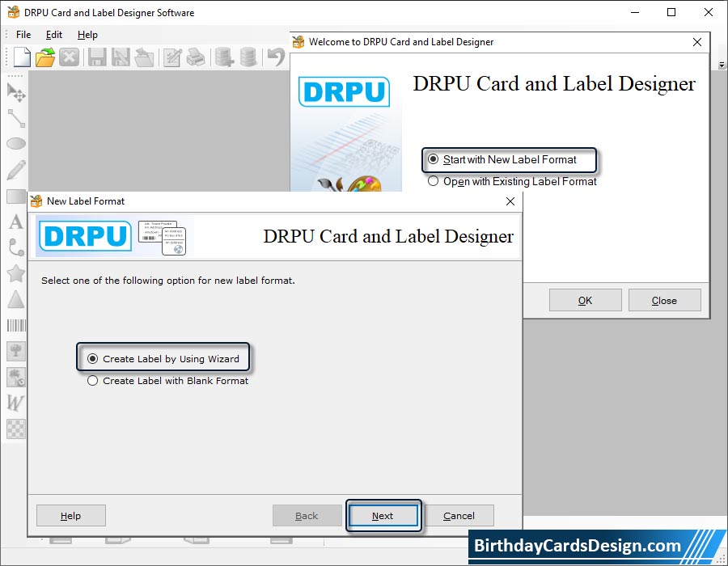The image size is (728, 566).
Task: Click the database add icon in toolbar
Action: [224, 57]
